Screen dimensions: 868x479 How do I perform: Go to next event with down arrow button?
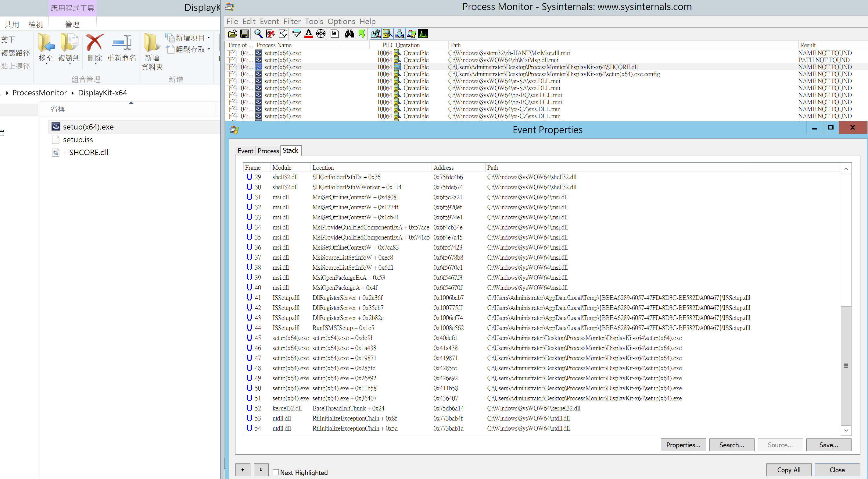click(261, 470)
